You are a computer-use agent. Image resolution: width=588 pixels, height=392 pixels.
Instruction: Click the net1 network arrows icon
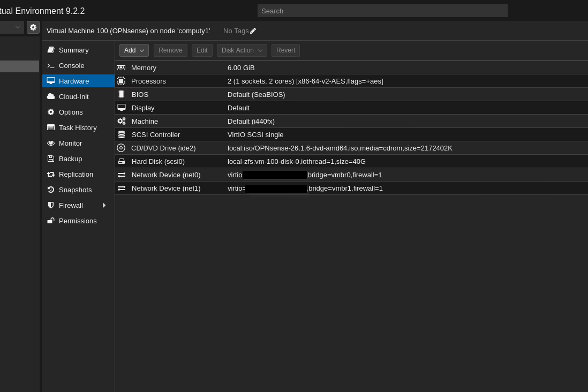(121, 189)
